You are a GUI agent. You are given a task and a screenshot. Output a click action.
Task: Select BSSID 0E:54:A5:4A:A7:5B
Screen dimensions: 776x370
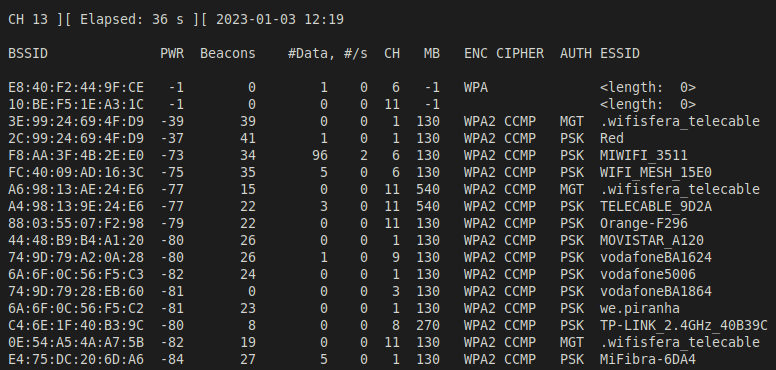coord(76,342)
